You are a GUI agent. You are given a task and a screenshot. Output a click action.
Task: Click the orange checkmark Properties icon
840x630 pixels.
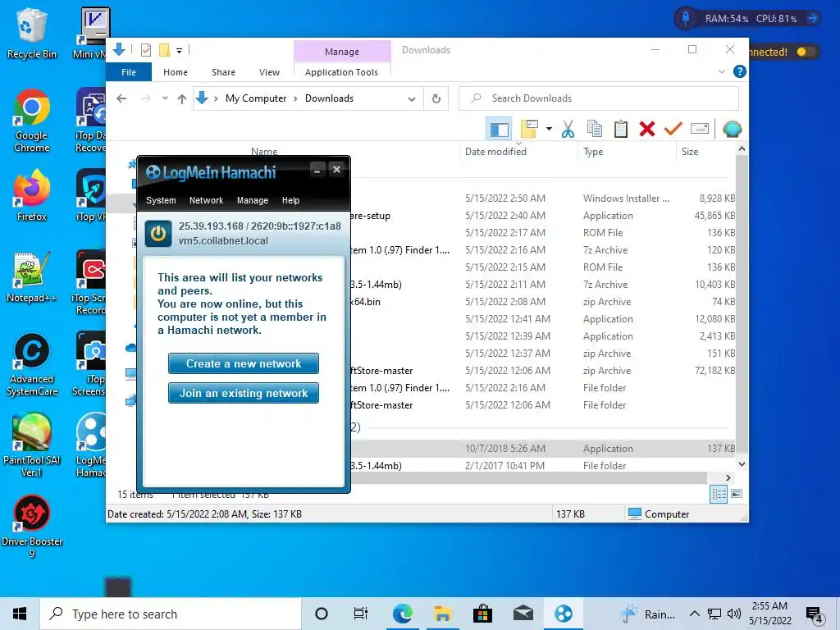click(x=673, y=129)
